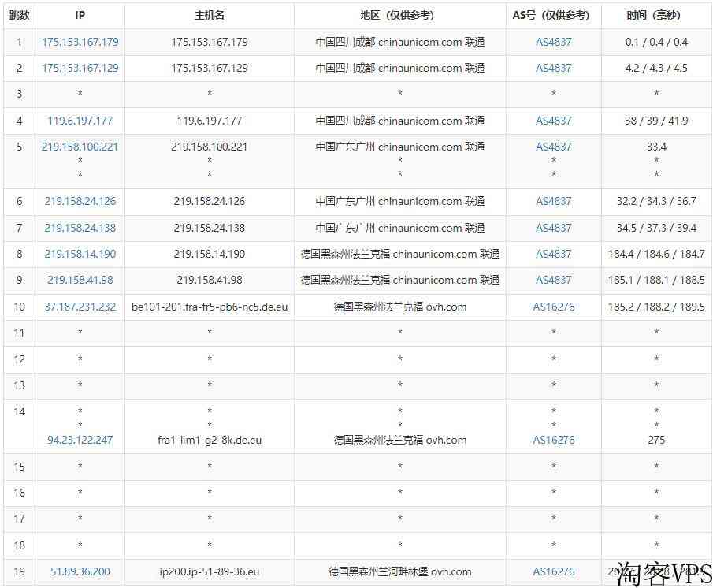Select the time value 275 in hop 14
Image resolution: width=713 pixels, height=588 pixels.
coord(656,440)
